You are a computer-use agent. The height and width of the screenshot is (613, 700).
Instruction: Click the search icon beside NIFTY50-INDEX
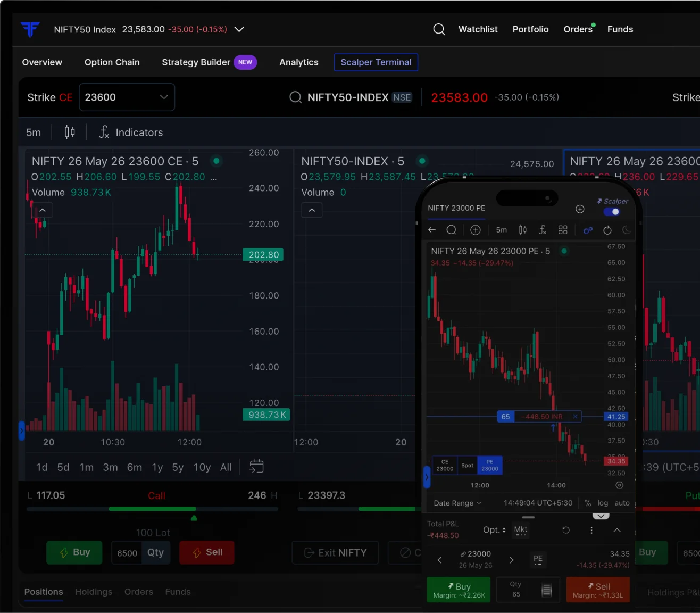(295, 97)
